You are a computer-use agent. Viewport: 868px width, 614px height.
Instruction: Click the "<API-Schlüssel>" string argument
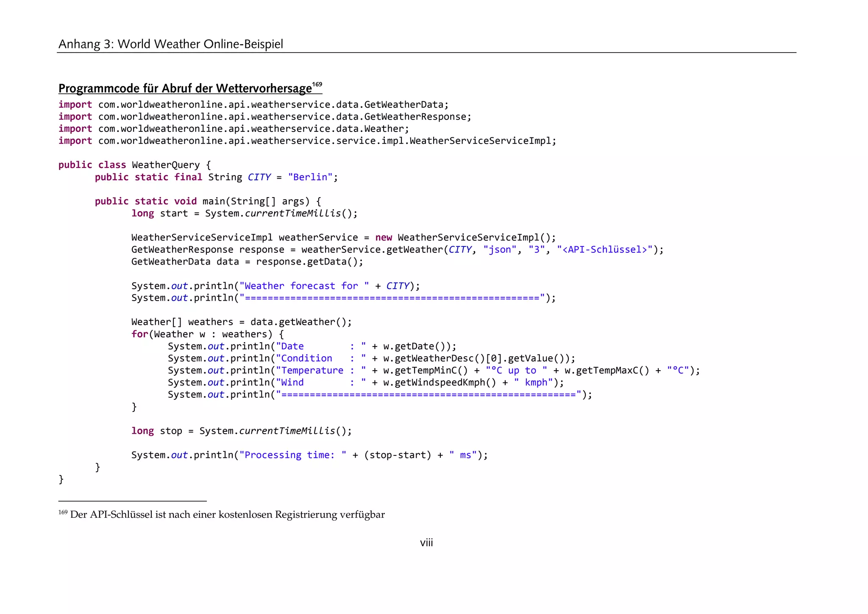604,250
